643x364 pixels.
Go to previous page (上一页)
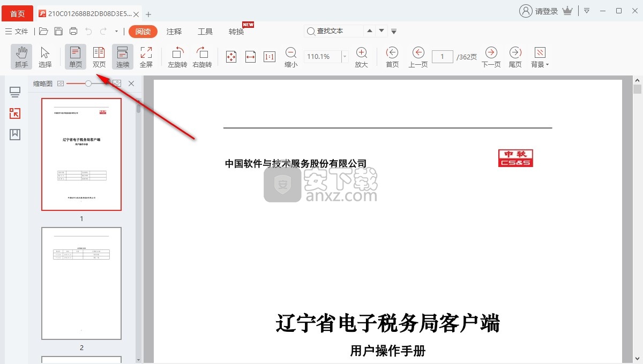coord(418,57)
